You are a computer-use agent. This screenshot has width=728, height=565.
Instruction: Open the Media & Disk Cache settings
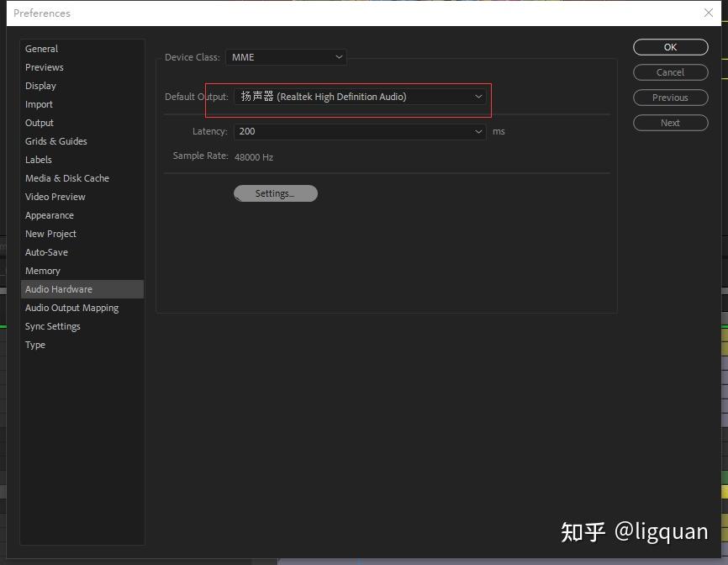(67, 178)
